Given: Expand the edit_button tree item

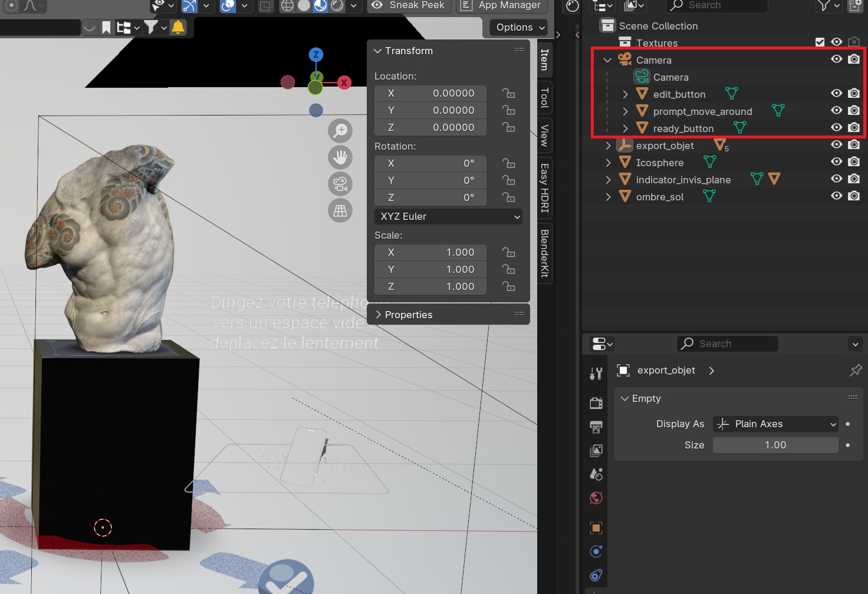Looking at the screenshot, I should tap(625, 94).
